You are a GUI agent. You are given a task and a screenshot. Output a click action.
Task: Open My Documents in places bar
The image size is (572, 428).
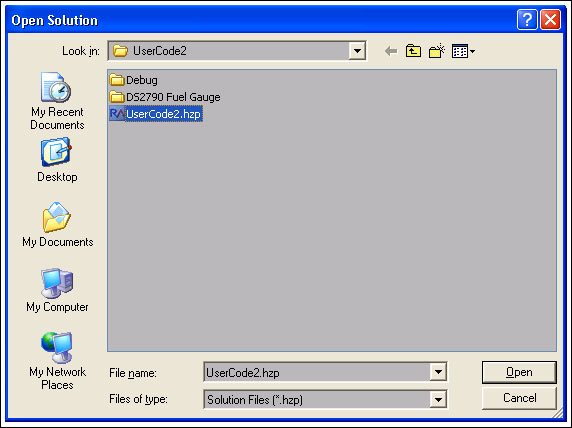click(x=57, y=225)
